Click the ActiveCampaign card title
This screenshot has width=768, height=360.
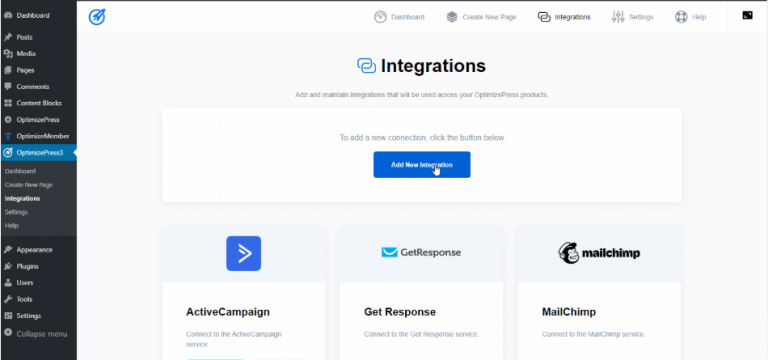pyautogui.click(x=228, y=312)
